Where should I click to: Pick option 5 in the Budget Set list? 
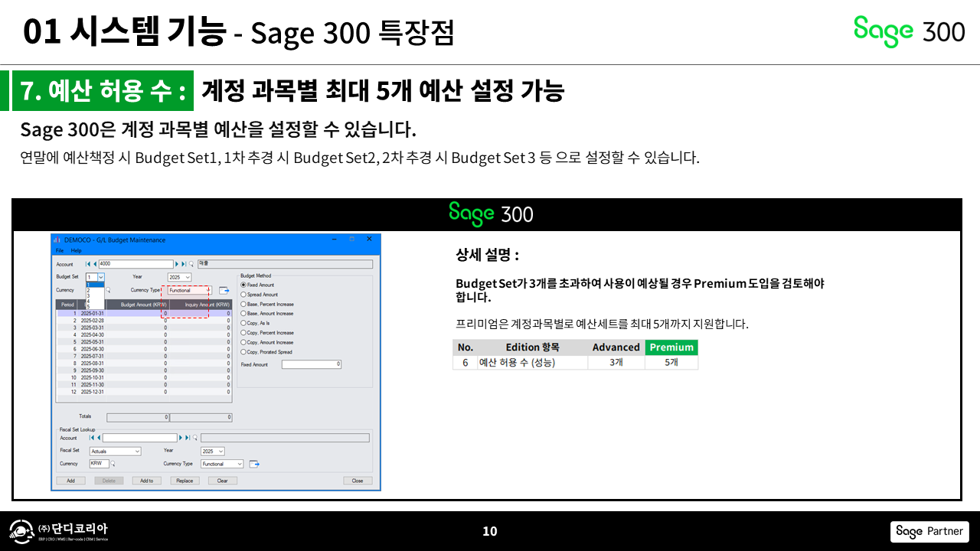pyautogui.click(x=95, y=306)
